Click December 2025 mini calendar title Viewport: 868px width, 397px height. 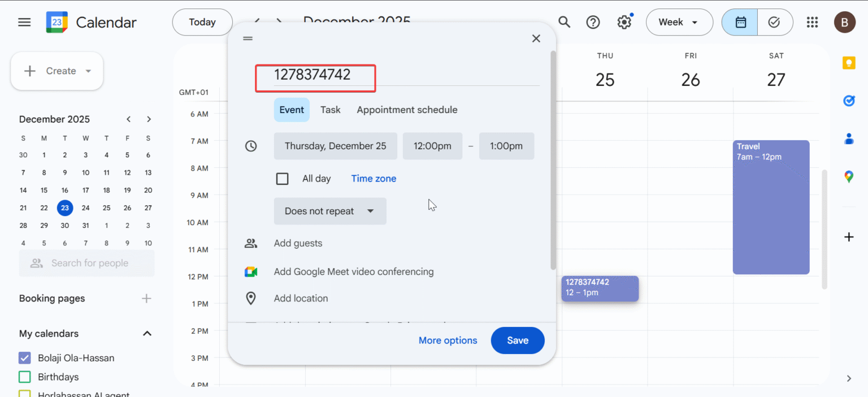pos(54,119)
